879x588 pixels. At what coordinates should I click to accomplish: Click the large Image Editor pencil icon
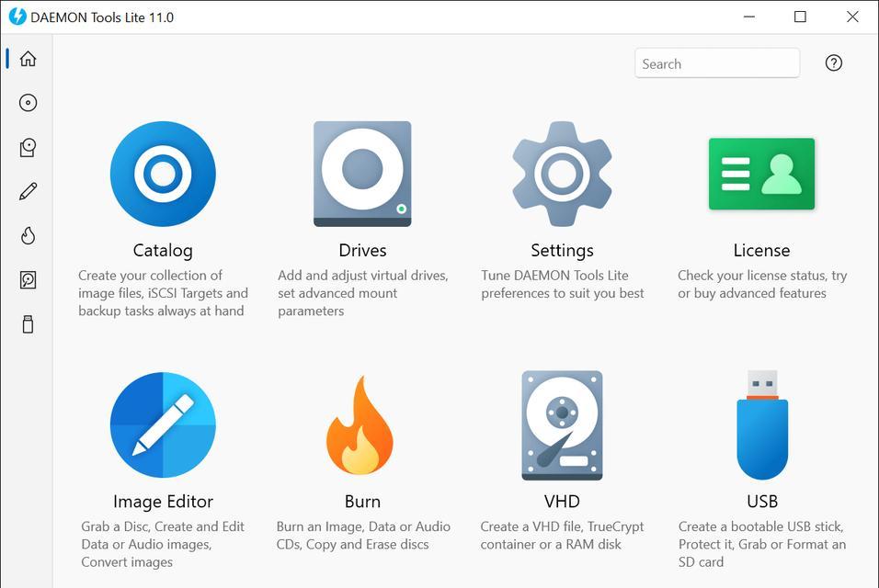tap(163, 424)
